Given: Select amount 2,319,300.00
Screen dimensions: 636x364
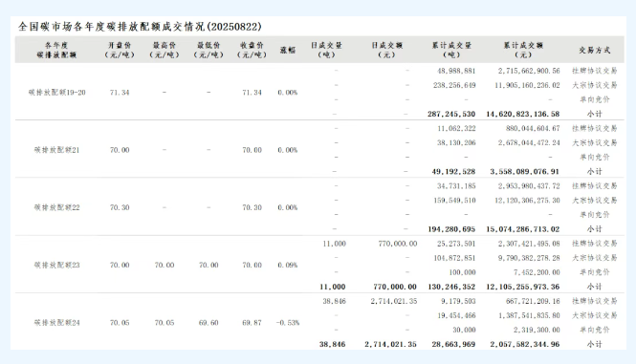Looking at the screenshot, I should 537,330.
